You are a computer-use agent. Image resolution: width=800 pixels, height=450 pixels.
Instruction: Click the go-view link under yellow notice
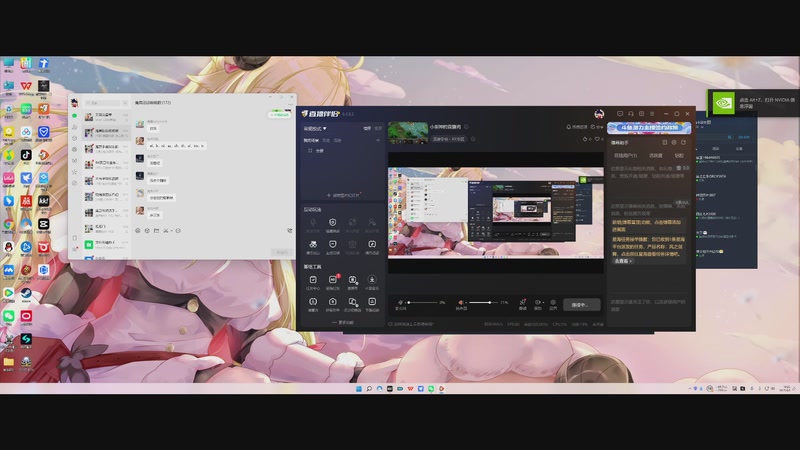point(623,261)
